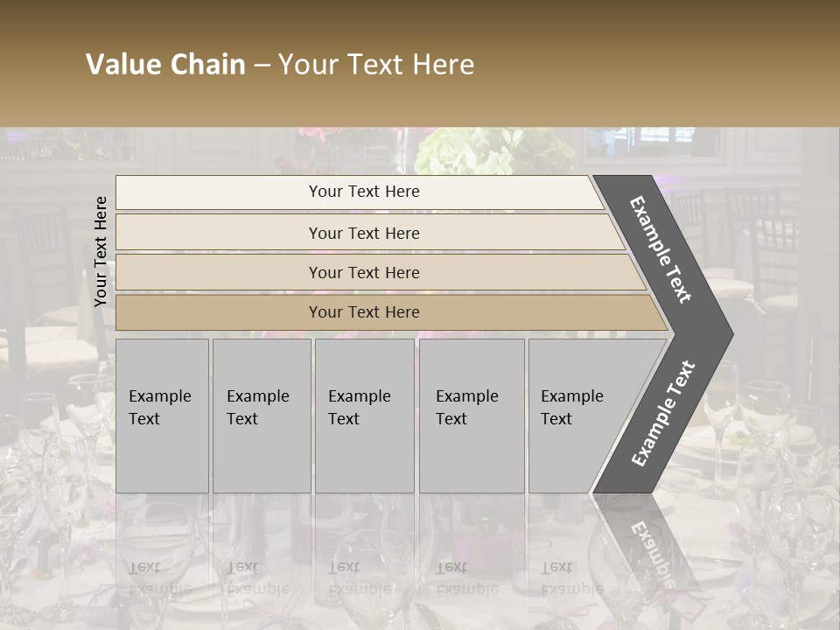Select the reflected text under first gray box

pos(158,577)
